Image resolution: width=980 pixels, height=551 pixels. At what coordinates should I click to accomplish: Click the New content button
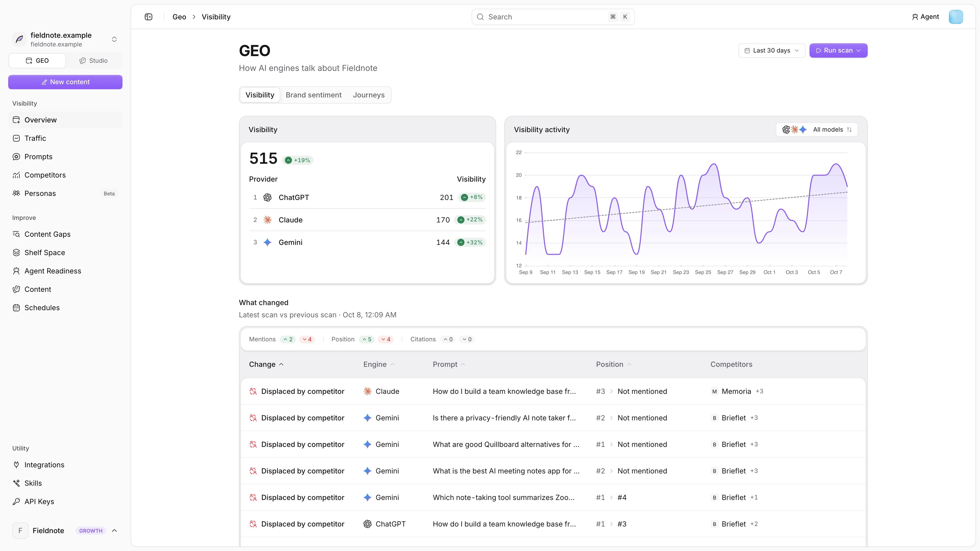tap(65, 82)
